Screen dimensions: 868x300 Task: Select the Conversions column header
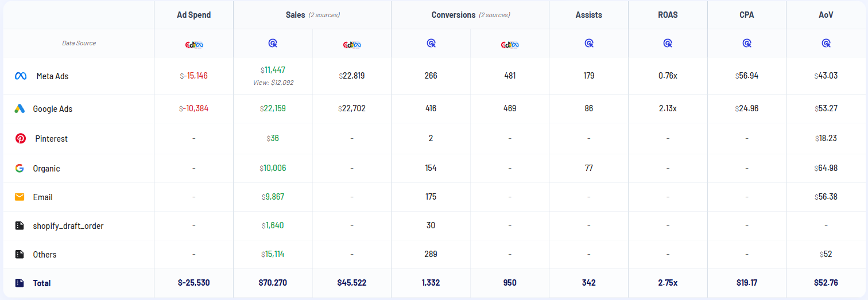pyautogui.click(x=454, y=15)
